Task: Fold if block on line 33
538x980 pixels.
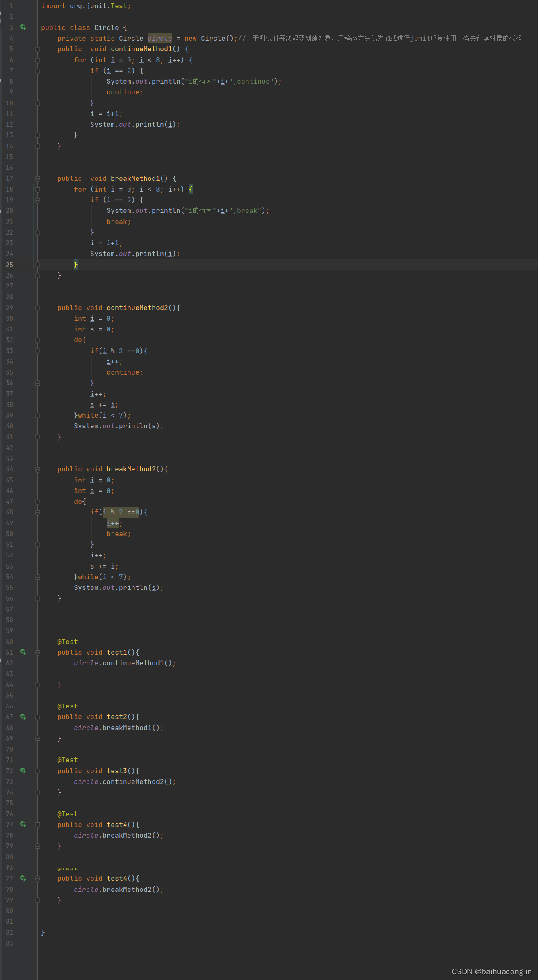Action: pyautogui.click(x=38, y=351)
